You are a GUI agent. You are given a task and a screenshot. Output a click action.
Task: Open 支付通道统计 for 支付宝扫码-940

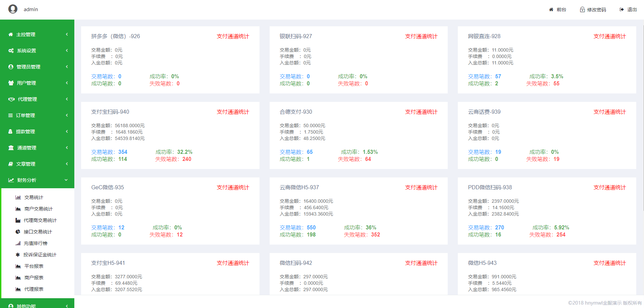pos(232,112)
